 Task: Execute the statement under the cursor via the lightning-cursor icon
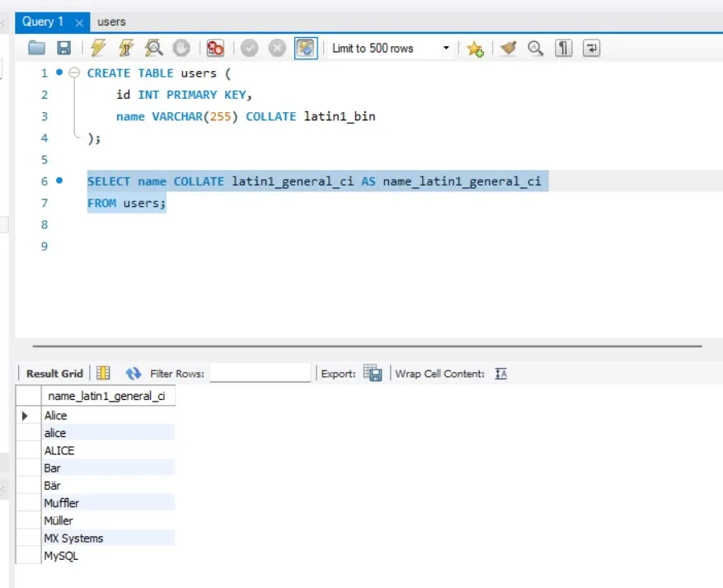(x=126, y=48)
